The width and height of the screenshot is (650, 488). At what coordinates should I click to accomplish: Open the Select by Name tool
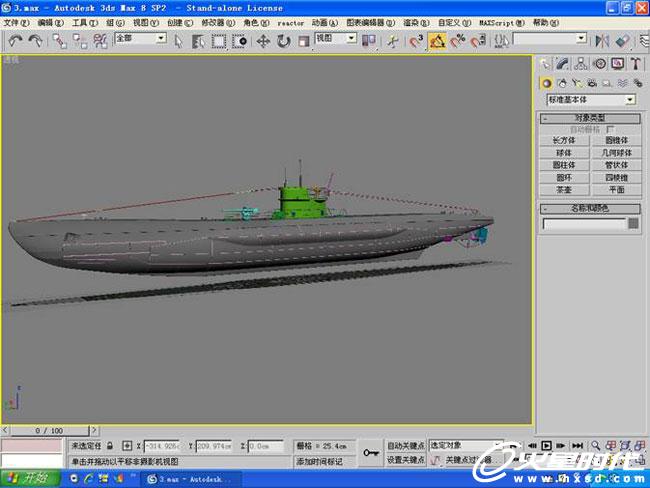click(198, 41)
